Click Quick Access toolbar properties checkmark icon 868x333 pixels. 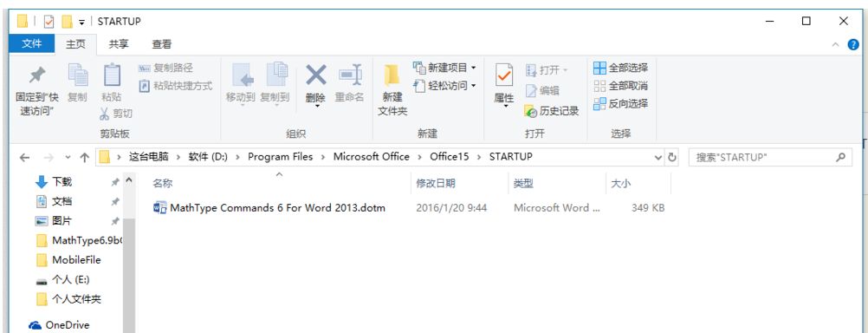[x=49, y=22]
